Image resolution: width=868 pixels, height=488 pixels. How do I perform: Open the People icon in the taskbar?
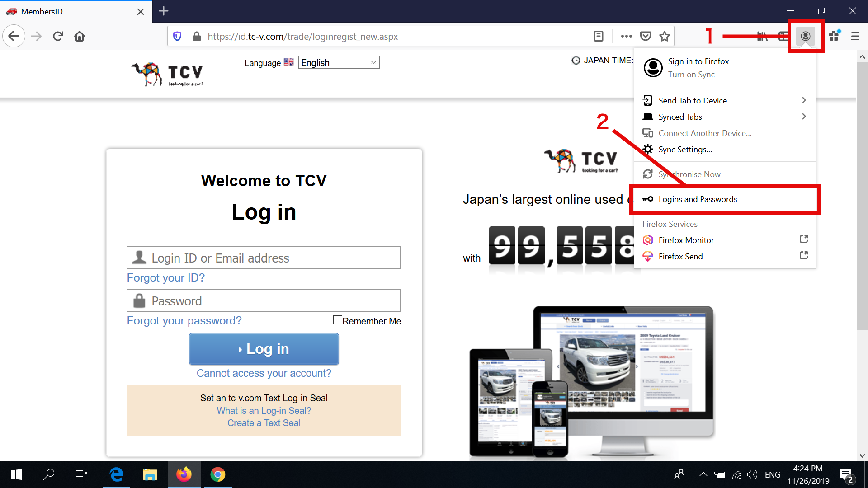[x=679, y=474]
